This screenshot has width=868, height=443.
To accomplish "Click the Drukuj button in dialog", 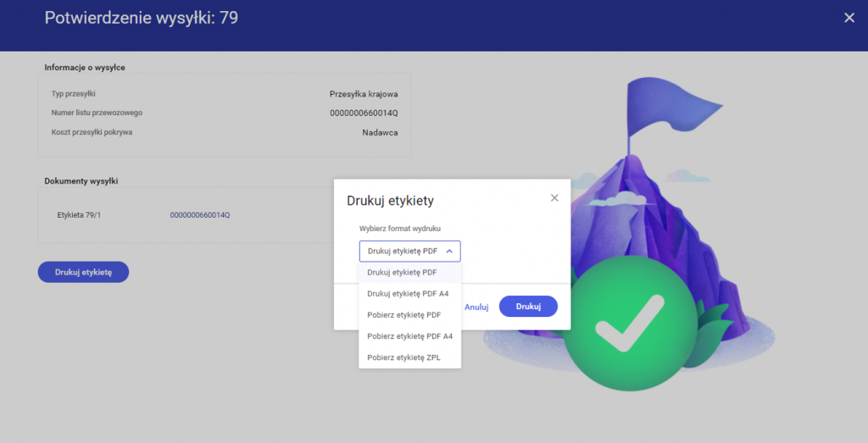I will coord(528,307).
